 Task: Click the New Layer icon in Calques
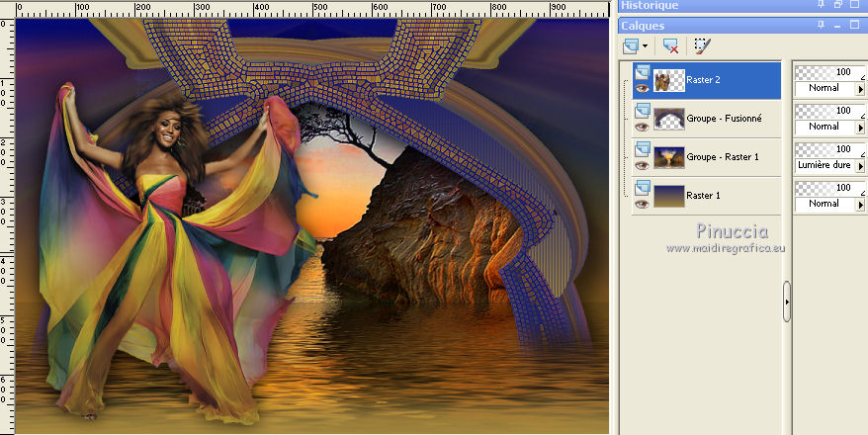(x=631, y=45)
